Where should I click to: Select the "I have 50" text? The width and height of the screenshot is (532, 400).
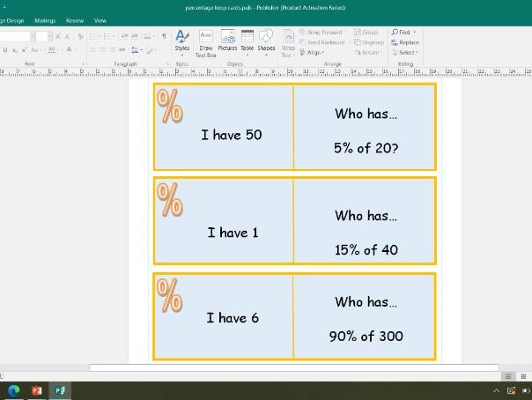click(x=232, y=135)
